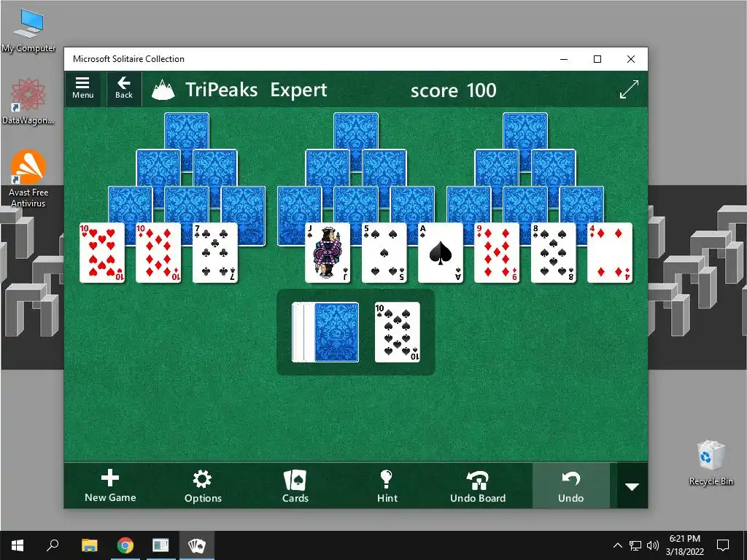This screenshot has height=560, width=747.
Task: Maximize the Solitaire window
Action: point(597,59)
